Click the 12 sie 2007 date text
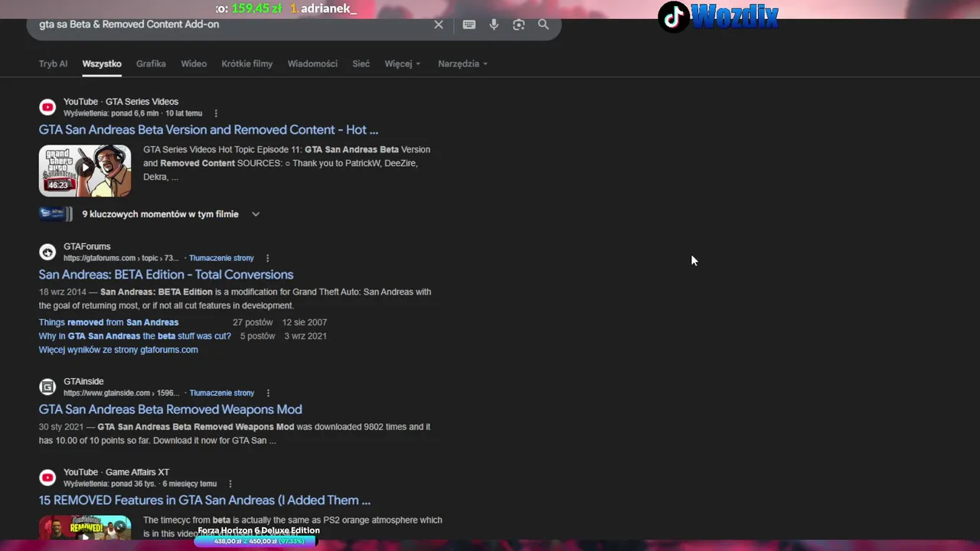 click(x=305, y=322)
